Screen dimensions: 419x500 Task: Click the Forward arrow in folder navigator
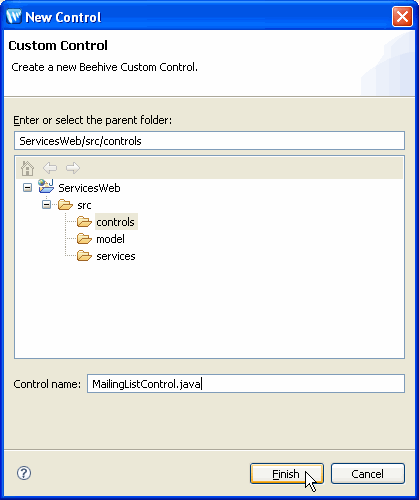[73, 168]
